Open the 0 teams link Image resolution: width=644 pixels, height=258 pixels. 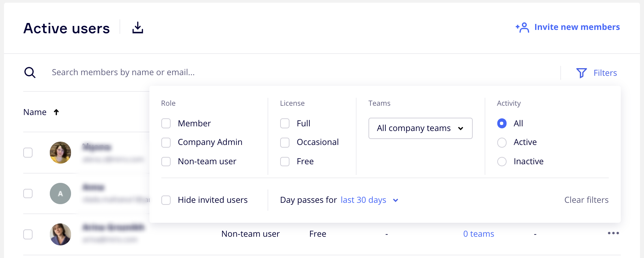[478, 234]
